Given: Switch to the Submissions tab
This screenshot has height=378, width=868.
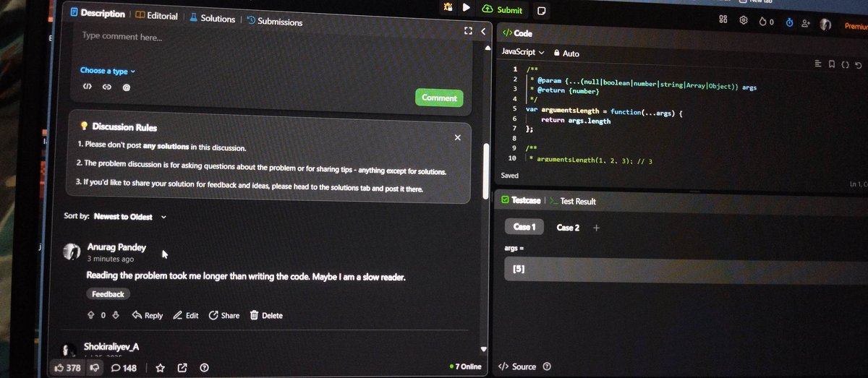Looking at the screenshot, I should click(275, 21).
